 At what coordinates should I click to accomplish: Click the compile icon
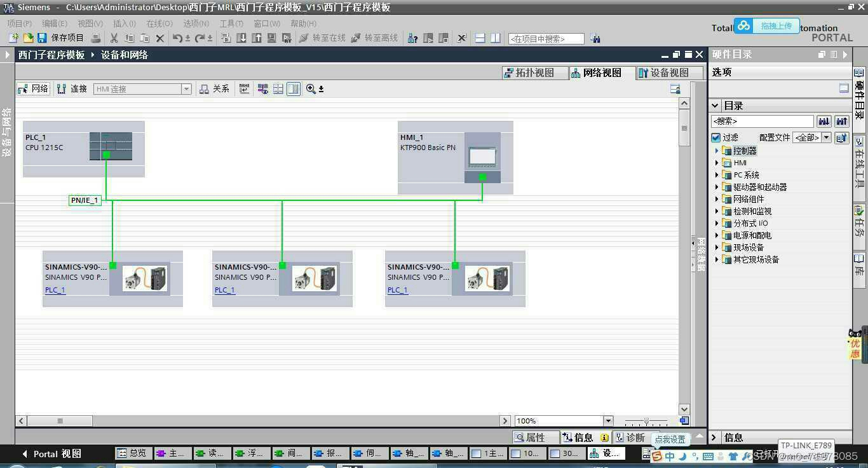point(226,38)
